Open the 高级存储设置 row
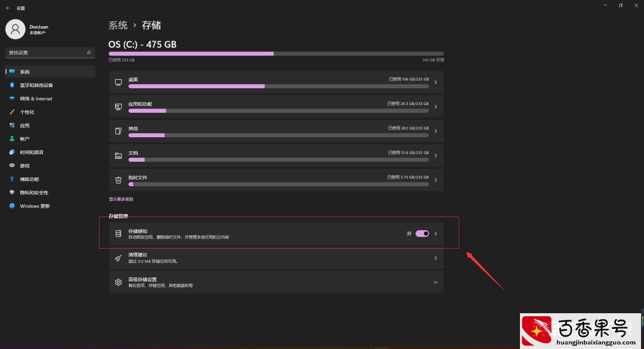 click(276, 282)
